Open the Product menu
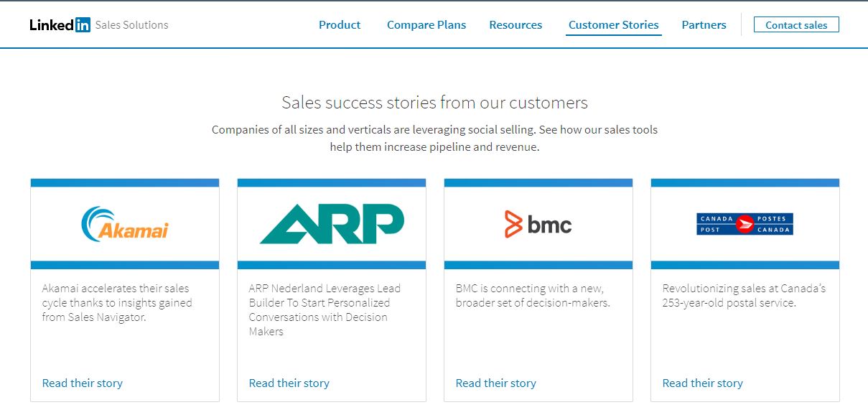Viewport: 868px width, 415px height. coord(340,25)
